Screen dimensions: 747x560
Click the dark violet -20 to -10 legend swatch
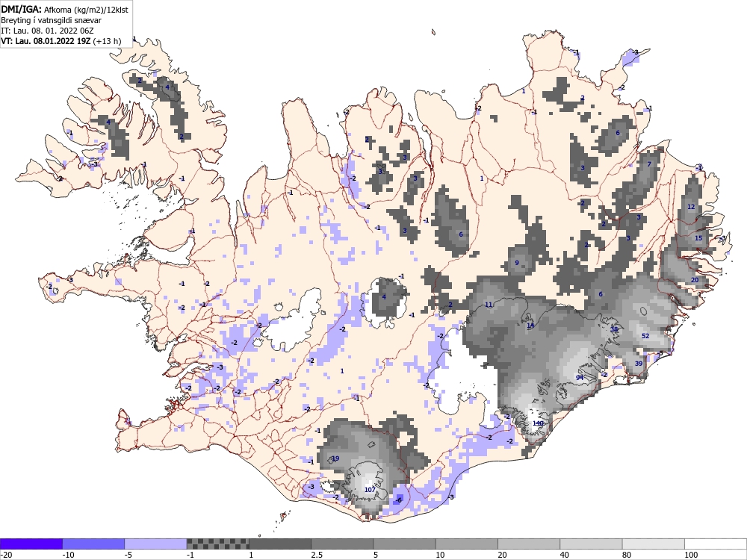(x=31, y=544)
